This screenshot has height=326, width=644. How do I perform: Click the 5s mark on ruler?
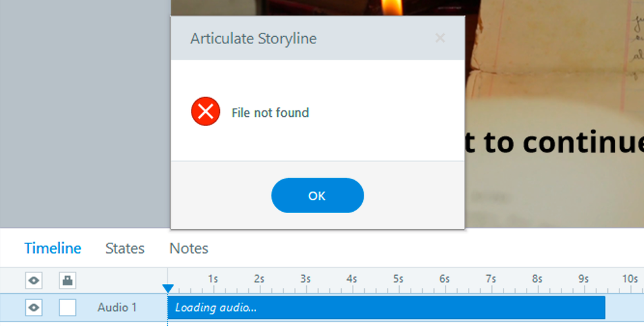tap(398, 280)
